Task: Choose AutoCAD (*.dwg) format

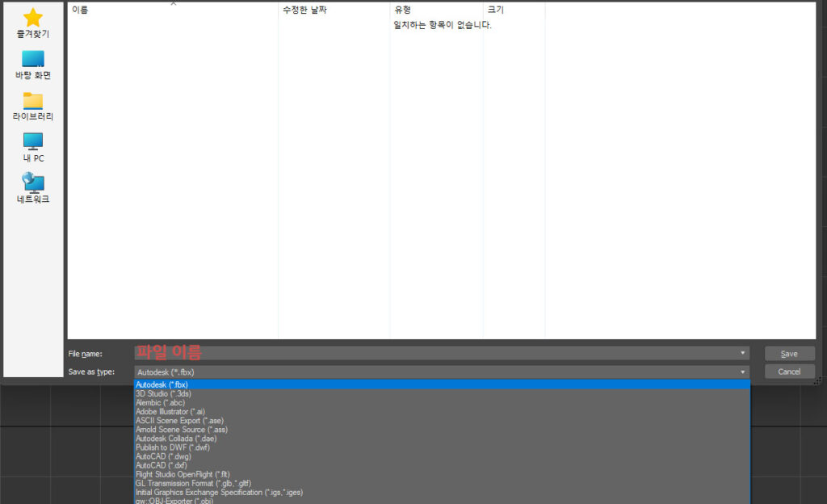Action: (442, 456)
